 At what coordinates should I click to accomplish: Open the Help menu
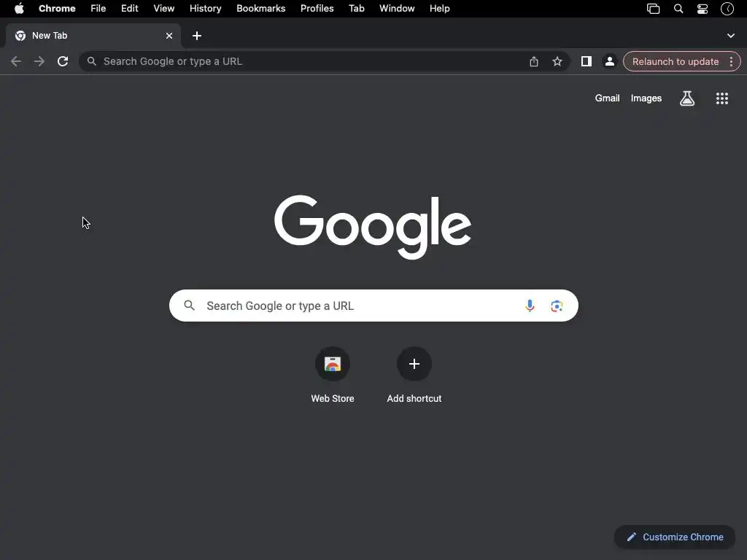pos(439,9)
